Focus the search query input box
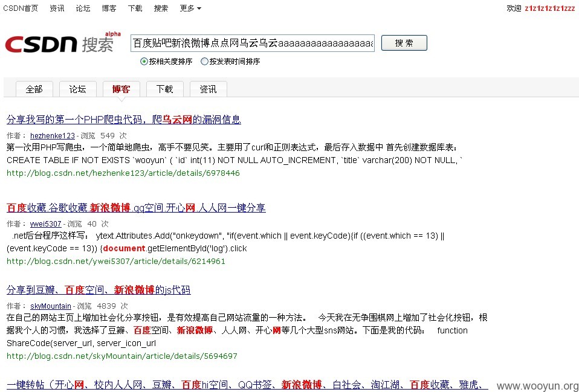 click(253, 43)
